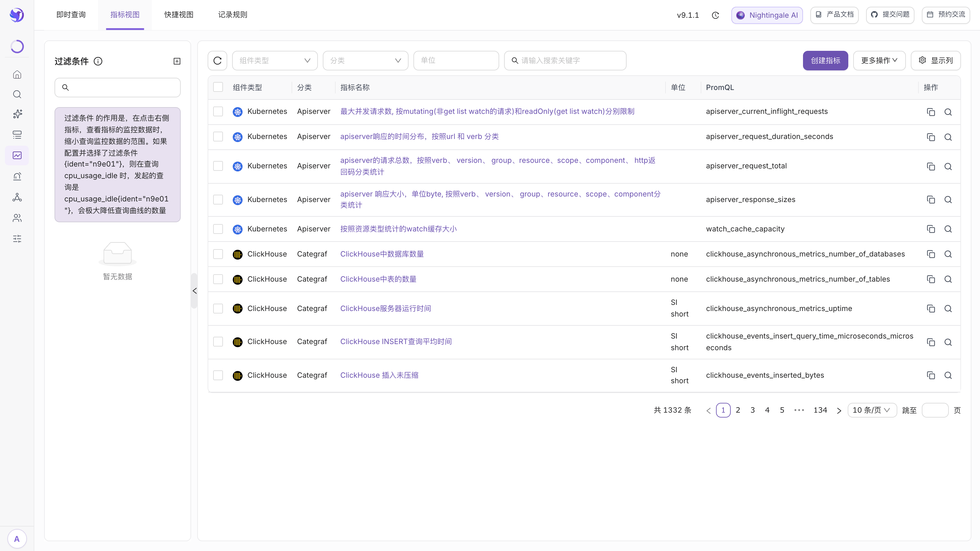
Task: Open the 分类 filter dropdown
Action: 365,61
